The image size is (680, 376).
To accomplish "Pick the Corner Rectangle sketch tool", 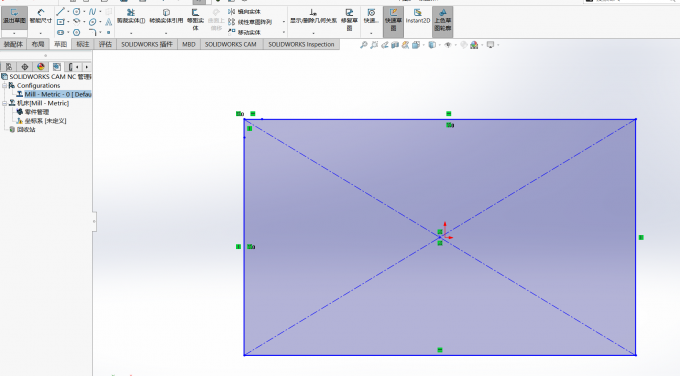I will point(60,22).
